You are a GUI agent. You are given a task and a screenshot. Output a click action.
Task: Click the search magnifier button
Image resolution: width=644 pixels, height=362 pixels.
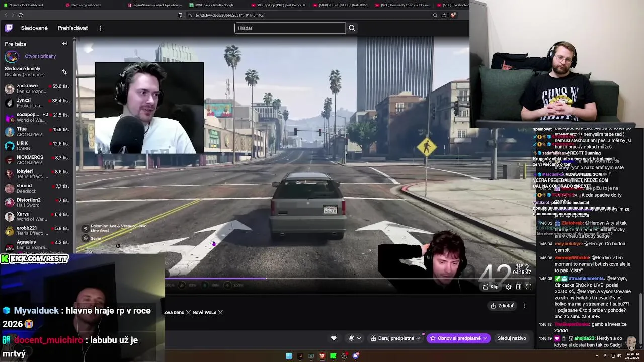[x=352, y=28]
